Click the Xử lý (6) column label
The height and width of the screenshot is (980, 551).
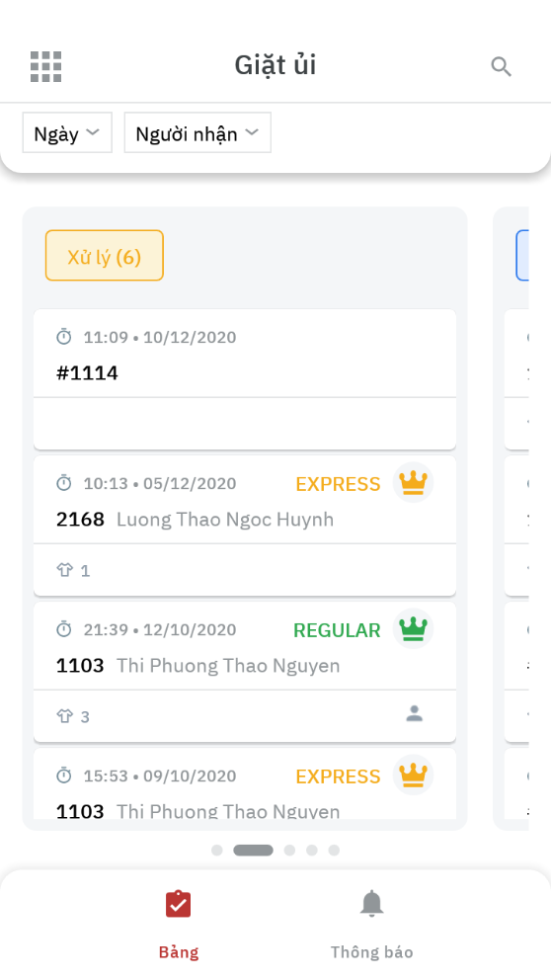coord(105,256)
